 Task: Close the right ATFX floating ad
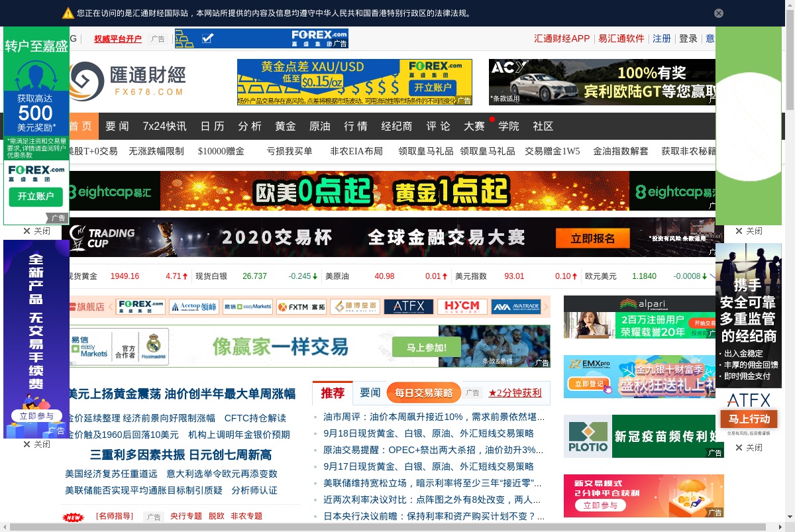click(x=749, y=448)
